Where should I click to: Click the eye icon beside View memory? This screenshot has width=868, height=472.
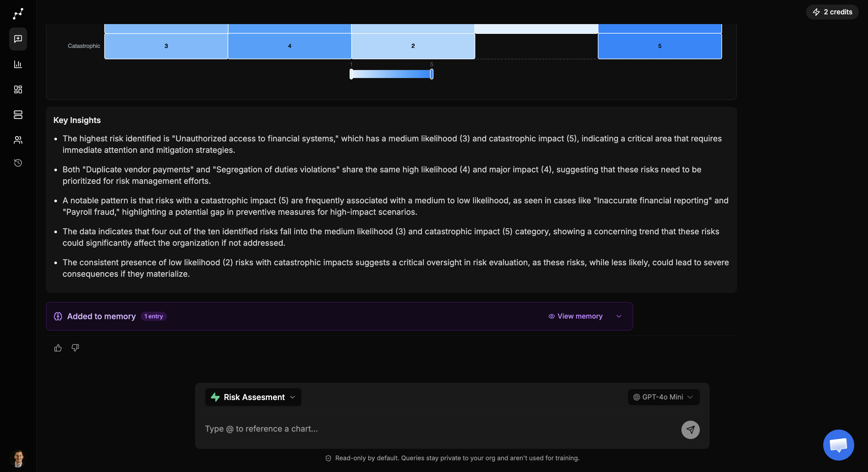pyautogui.click(x=552, y=317)
